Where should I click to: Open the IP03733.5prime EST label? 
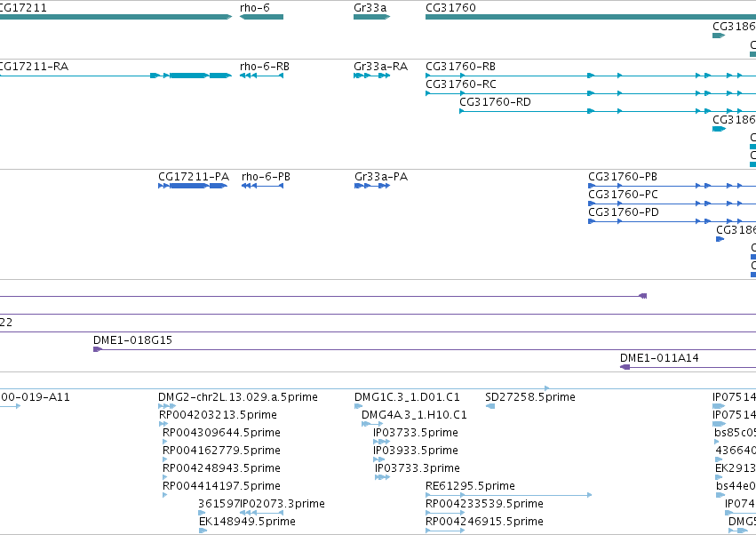tap(416, 433)
